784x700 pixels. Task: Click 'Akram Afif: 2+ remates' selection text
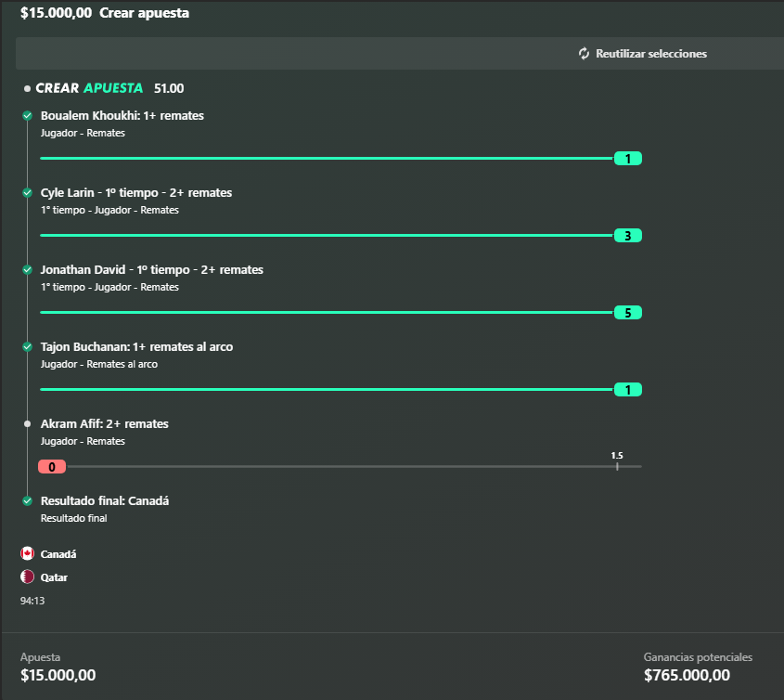(105, 423)
